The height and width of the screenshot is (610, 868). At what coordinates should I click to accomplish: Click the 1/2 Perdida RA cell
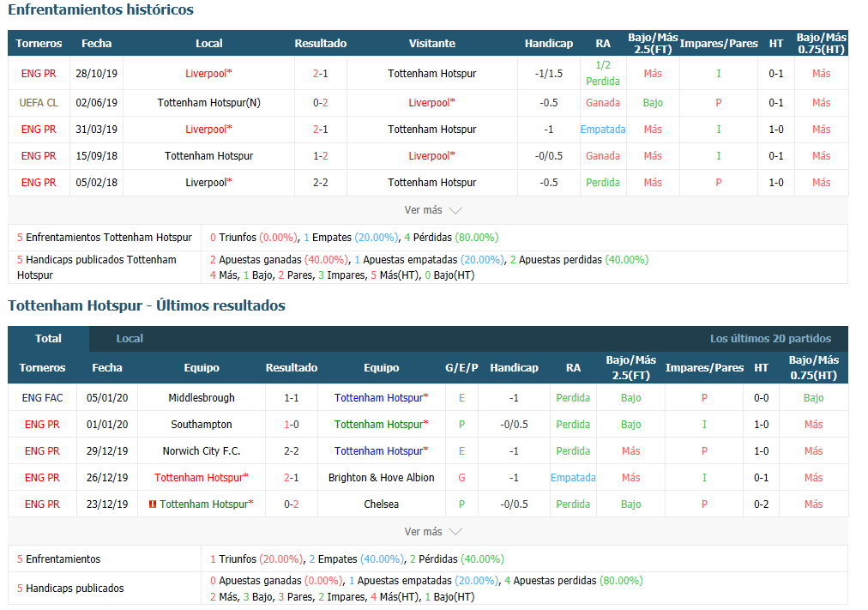click(x=603, y=73)
